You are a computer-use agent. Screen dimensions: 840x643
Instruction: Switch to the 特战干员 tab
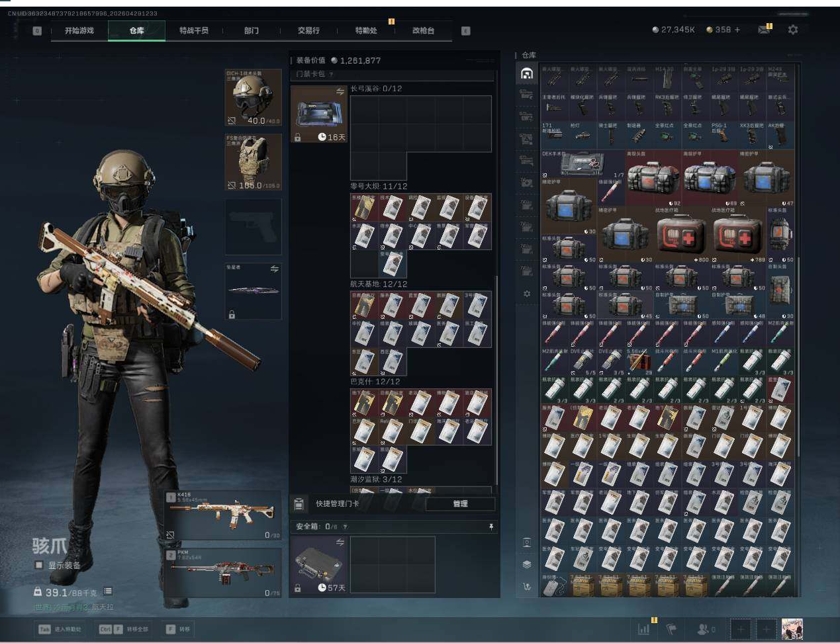pyautogui.click(x=194, y=30)
